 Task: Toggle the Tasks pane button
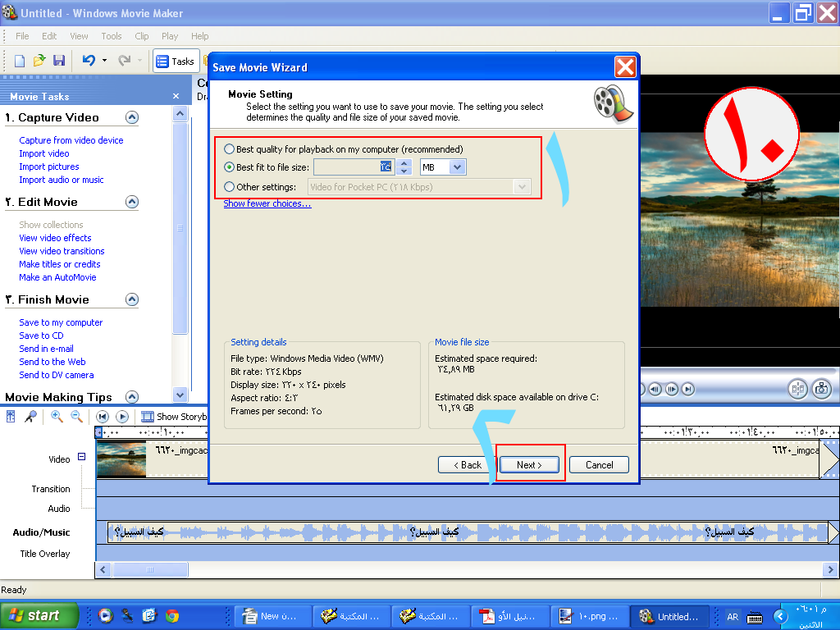tap(176, 61)
